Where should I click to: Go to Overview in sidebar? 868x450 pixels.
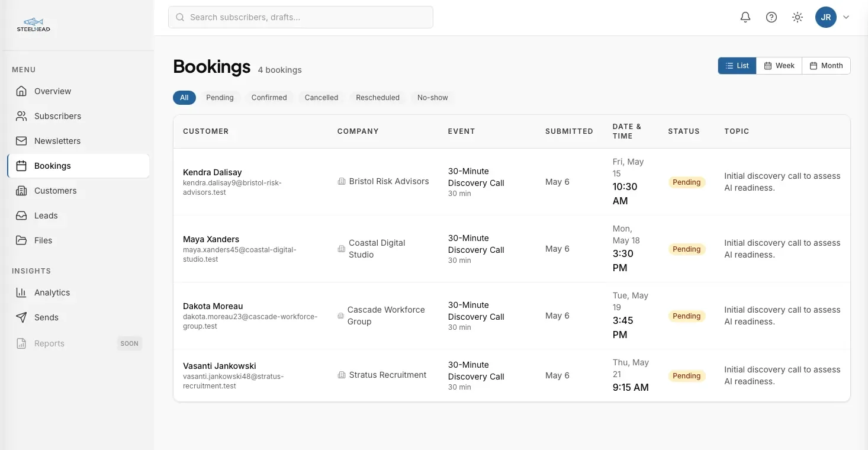tap(78, 91)
